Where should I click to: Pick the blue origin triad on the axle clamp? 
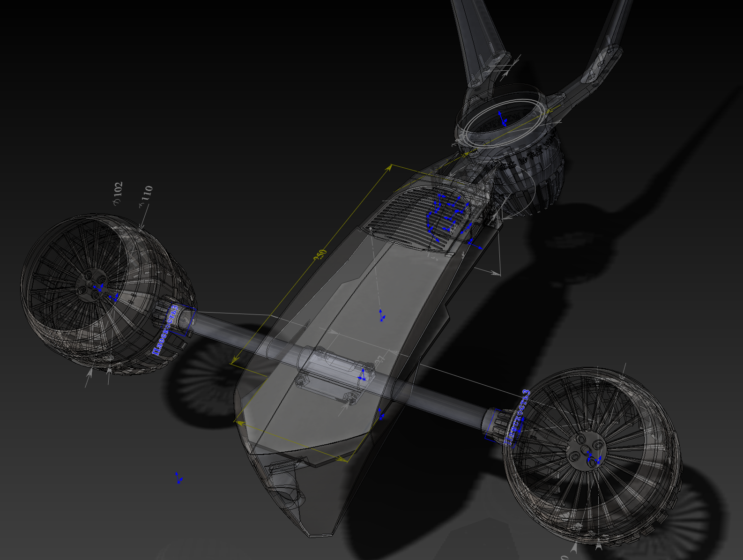coord(362,375)
